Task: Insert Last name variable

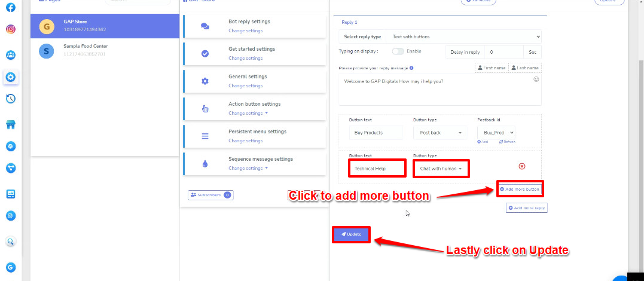Action: click(525, 68)
